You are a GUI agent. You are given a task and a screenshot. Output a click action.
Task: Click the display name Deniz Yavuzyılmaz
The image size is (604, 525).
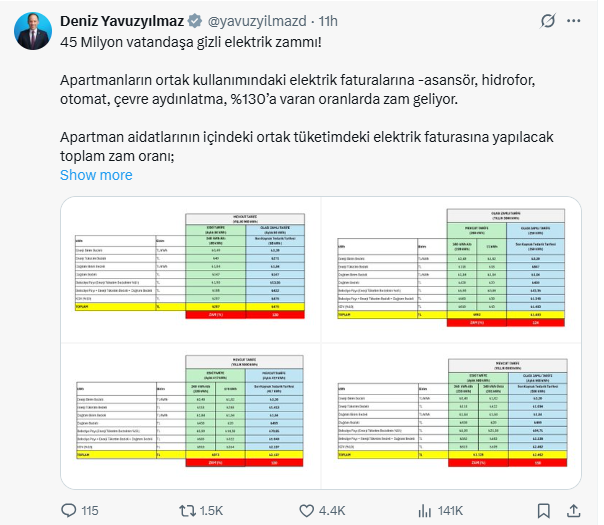(124, 20)
